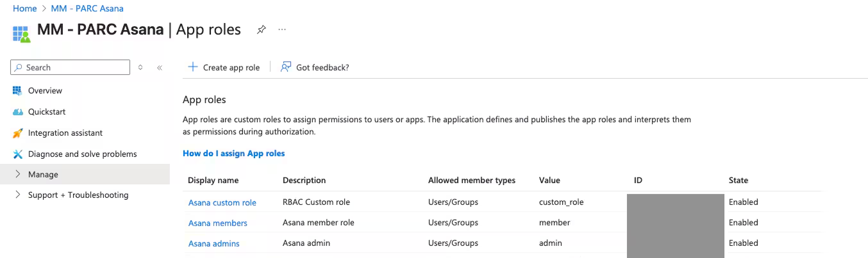The height and width of the screenshot is (258, 868).
Task: Open the Asana custom role entry
Action: 222,202
